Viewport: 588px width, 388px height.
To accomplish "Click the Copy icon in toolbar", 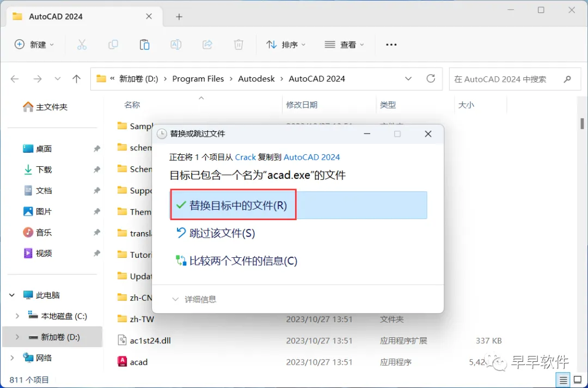I will 113,45.
